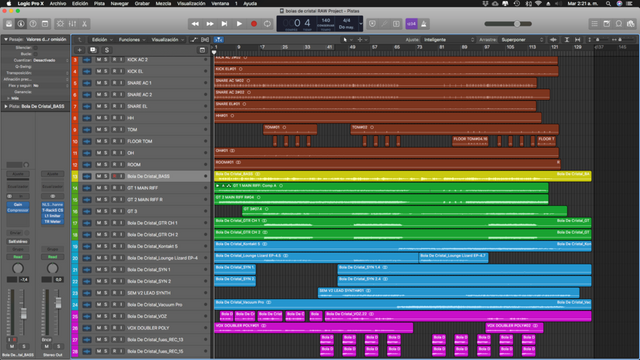640x360 pixels.
Task: Click the Read automation button on Stereo Out
Action: (x=52, y=257)
